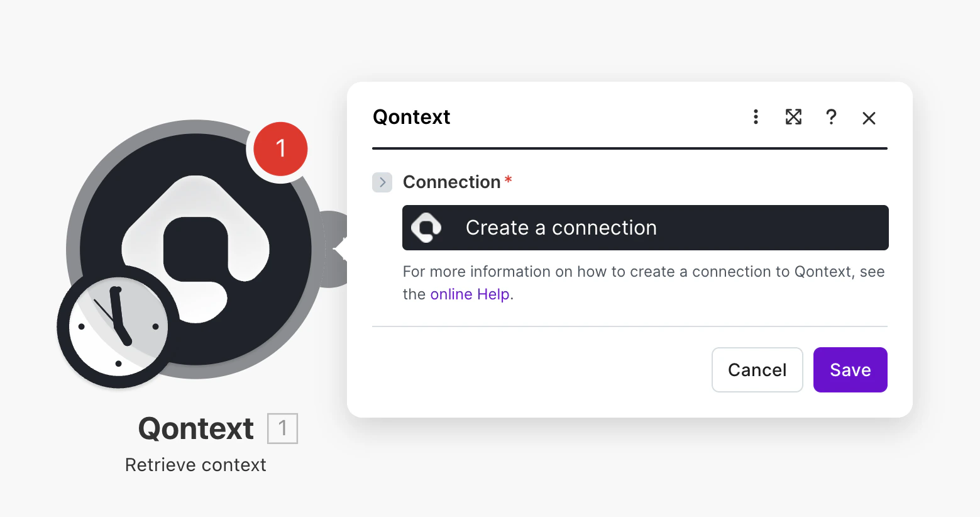Screen dimensions: 980x517
Task: Open help for the Qontext module
Action: [831, 118]
